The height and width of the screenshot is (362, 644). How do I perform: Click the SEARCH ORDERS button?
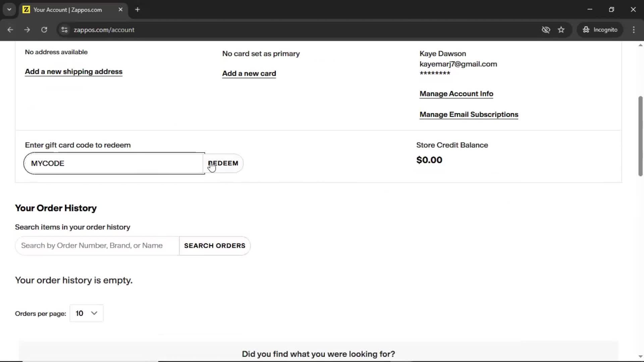tap(215, 246)
